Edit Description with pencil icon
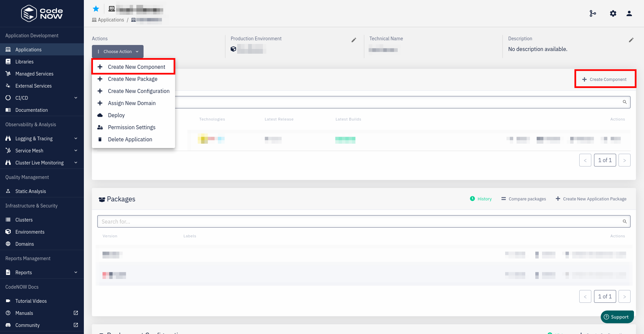The height and width of the screenshot is (334, 644). click(631, 40)
